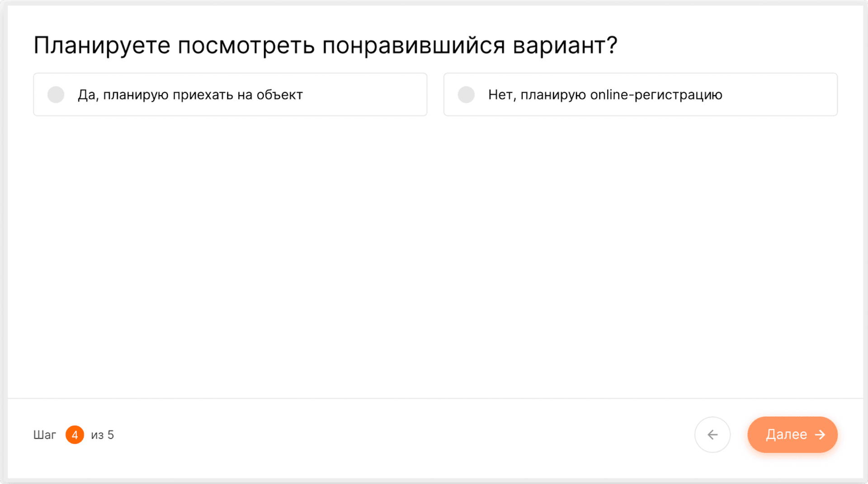This screenshot has height=484, width=868.
Task: Click the word "объект" in first option
Action: click(x=279, y=95)
